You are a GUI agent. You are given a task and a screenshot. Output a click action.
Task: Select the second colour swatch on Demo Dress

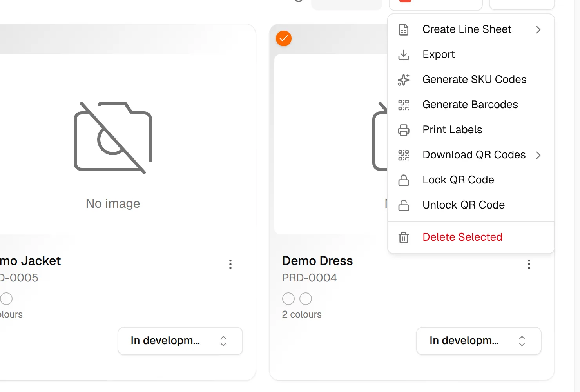coord(306,299)
